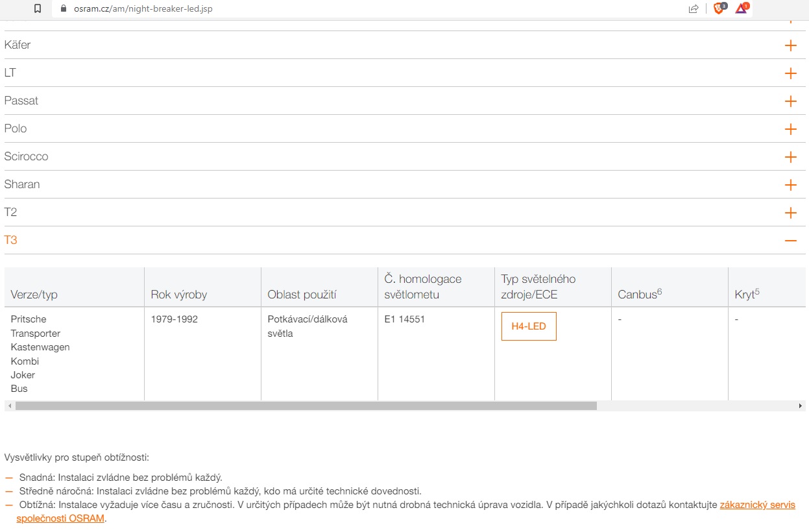Expand Käfer row with its plus icon
The image size is (809, 532).
point(790,45)
